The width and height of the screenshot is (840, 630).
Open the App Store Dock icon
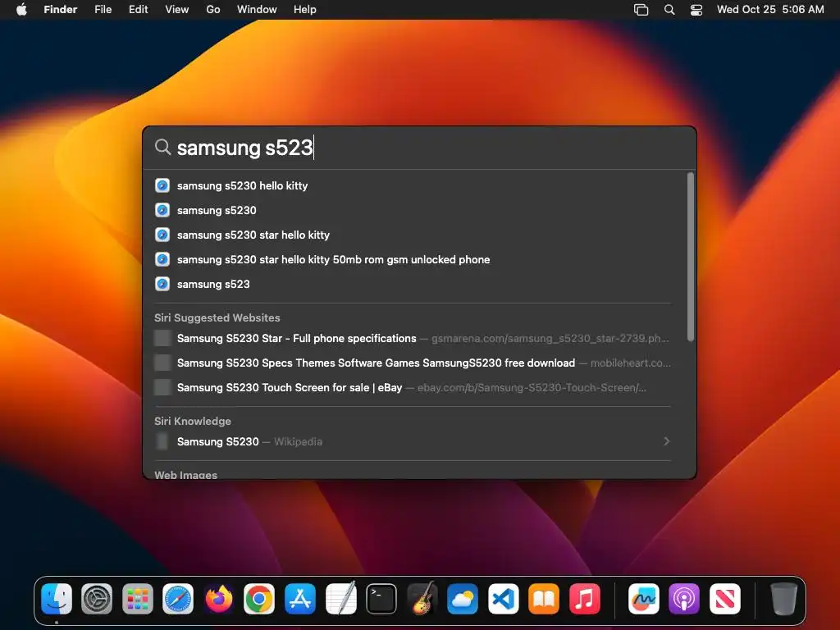point(300,598)
